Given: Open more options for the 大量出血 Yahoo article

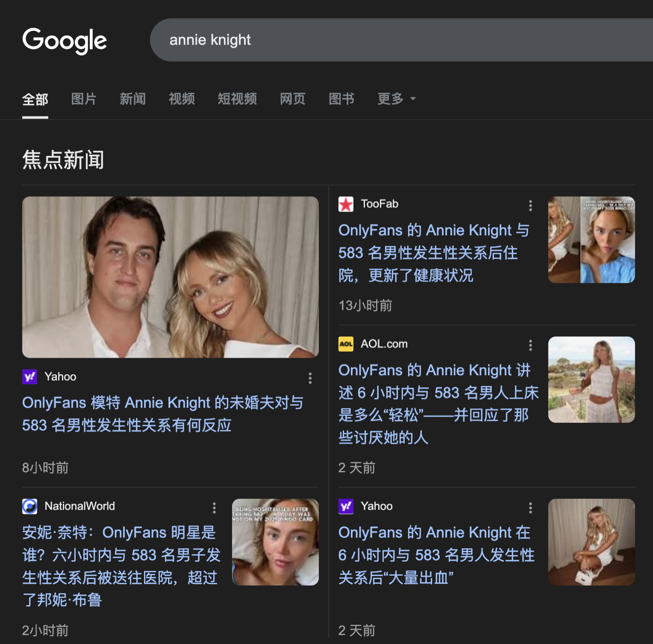Looking at the screenshot, I should point(530,508).
